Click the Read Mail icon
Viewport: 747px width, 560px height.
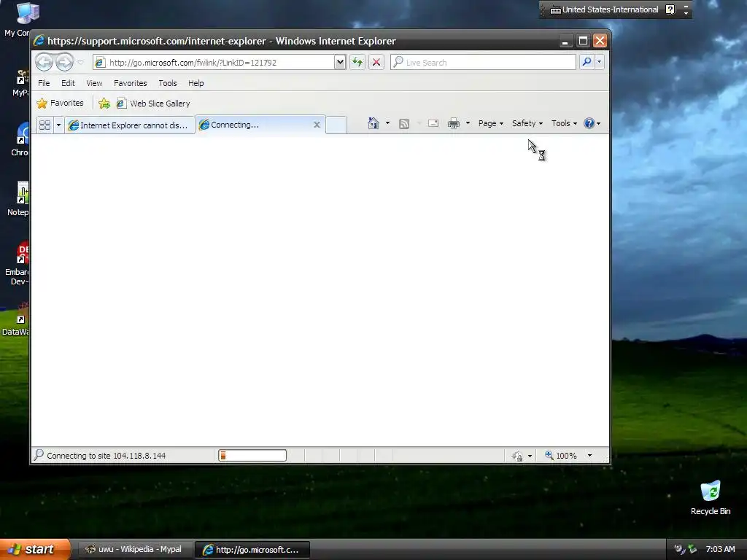click(433, 123)
